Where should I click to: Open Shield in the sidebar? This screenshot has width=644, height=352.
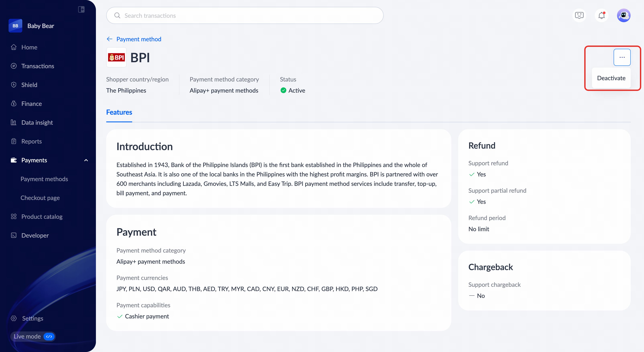coord(29,85)
